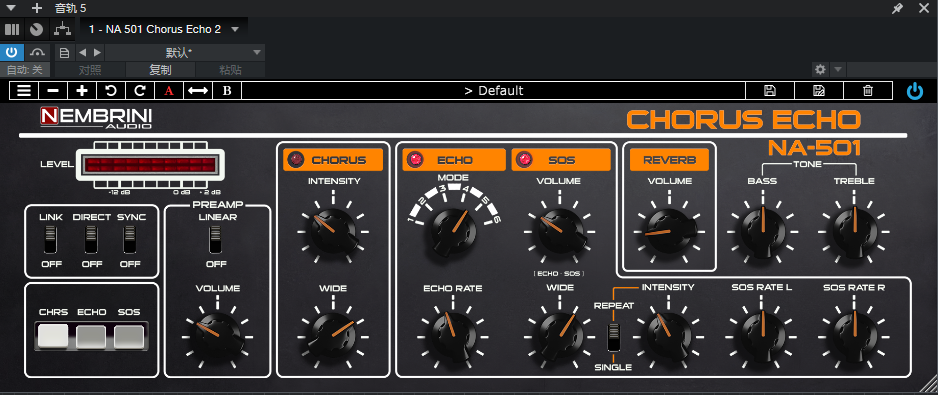Open the plugin hamburger menu
Image resolution: width=938 pixels, height=395 pixels.
[x=24, y=91]
